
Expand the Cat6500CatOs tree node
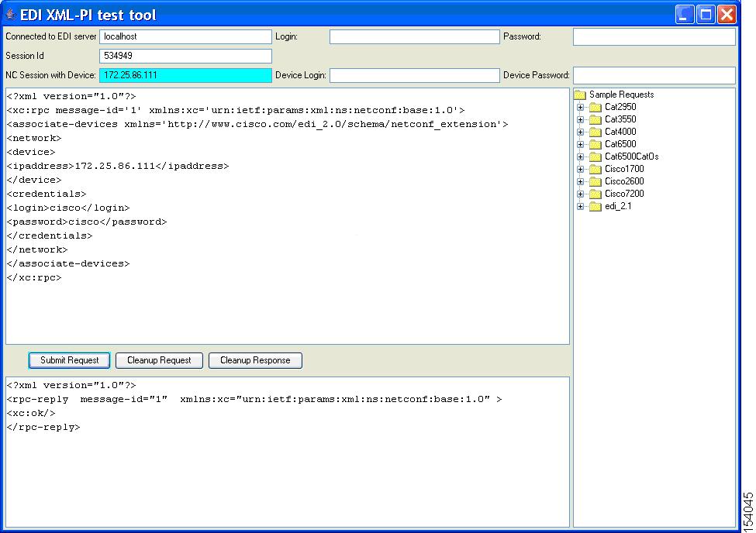[581, 157]
